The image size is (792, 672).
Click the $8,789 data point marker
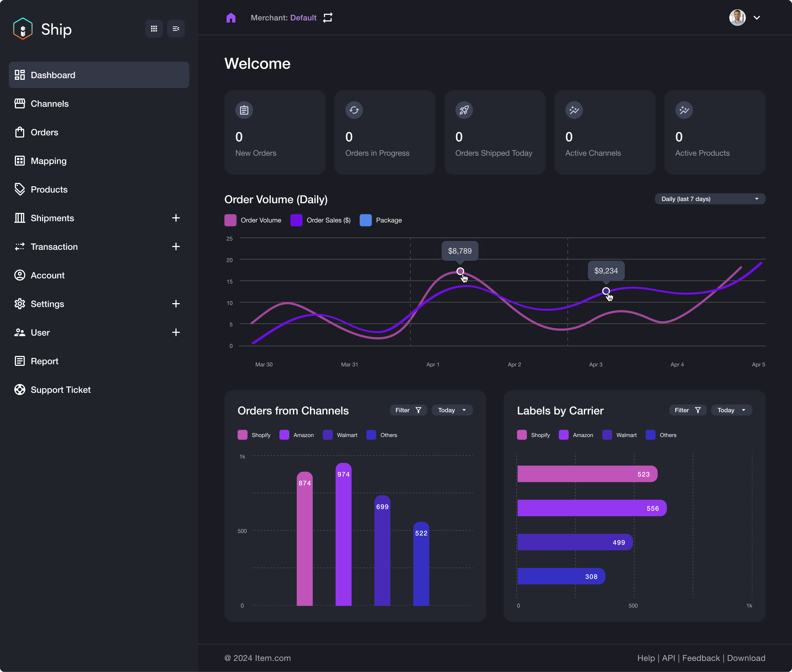(x=460, y=271)
